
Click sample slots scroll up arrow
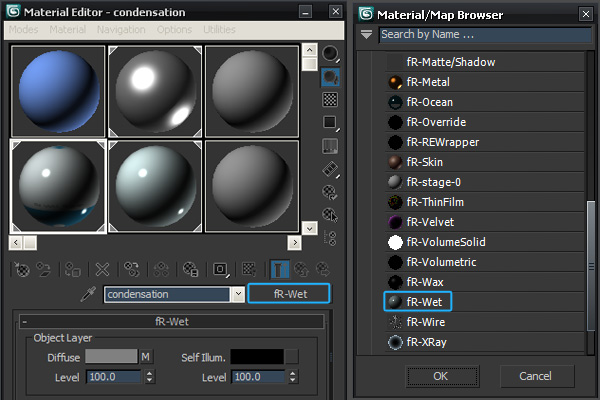point(310,50)
